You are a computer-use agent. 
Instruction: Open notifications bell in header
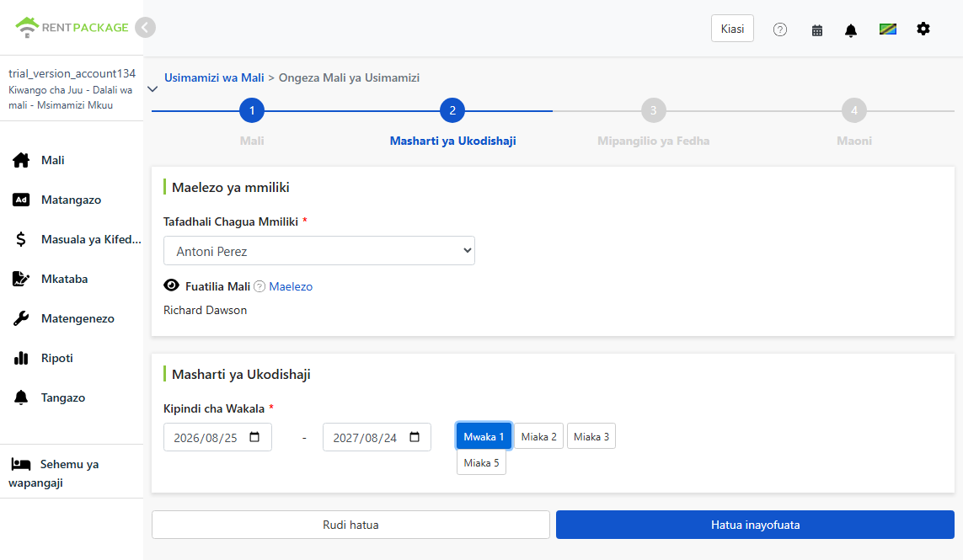pyautogui.click(x=851, y=30)
